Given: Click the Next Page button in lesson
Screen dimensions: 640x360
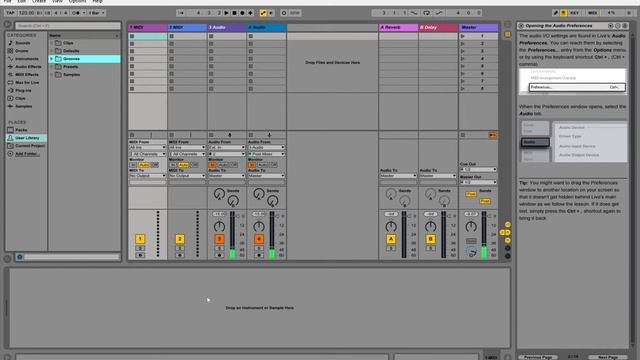Looking at the screenshot, I should [608, 357].
